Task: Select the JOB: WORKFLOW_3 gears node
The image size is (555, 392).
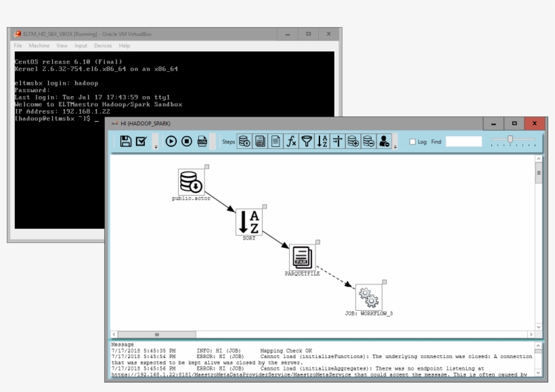Action: click(369, 297)
